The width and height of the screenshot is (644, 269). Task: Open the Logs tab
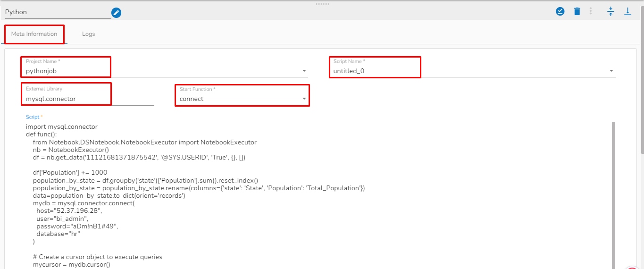click(88, 34)
